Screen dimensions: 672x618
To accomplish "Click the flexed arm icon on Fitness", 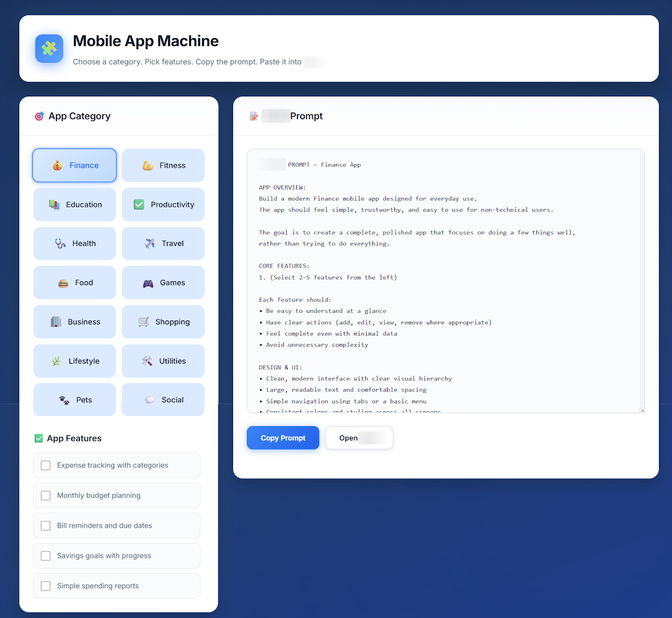I will (x=148, y=165).
